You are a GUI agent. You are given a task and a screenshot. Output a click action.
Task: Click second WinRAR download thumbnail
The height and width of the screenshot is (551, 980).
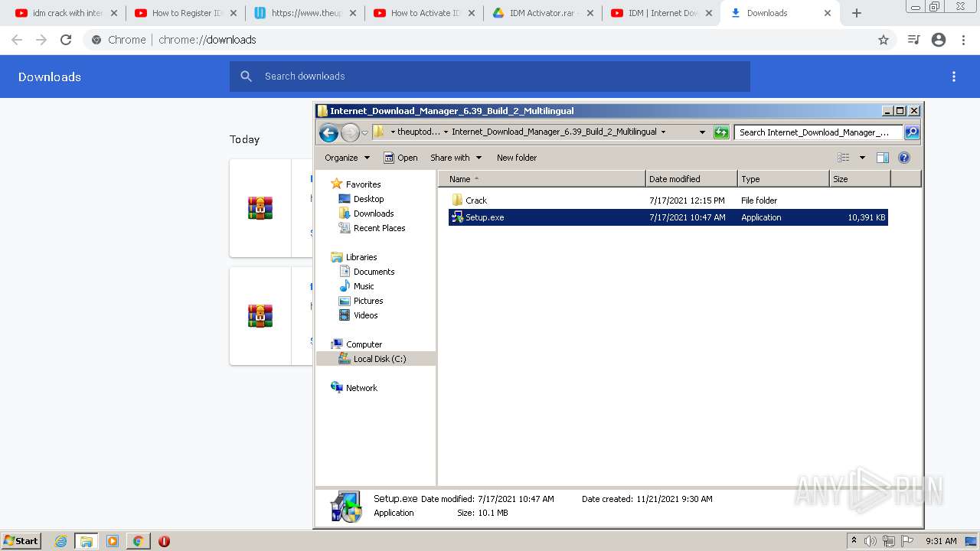pyautogui.click(x=260, y=315)
